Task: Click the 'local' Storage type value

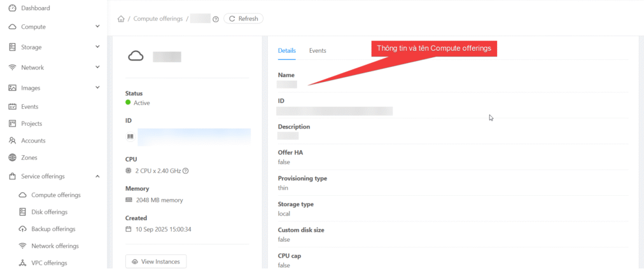Action: point(284,214)
